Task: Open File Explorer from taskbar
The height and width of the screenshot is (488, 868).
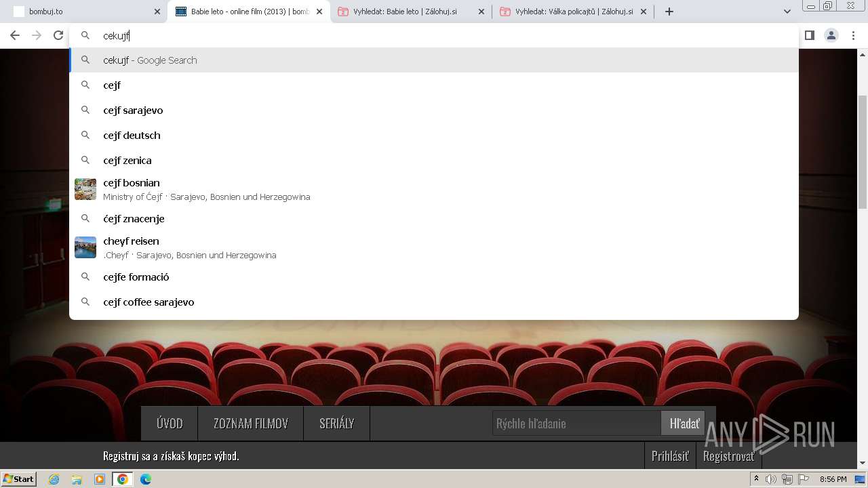Action: (77, 479)
